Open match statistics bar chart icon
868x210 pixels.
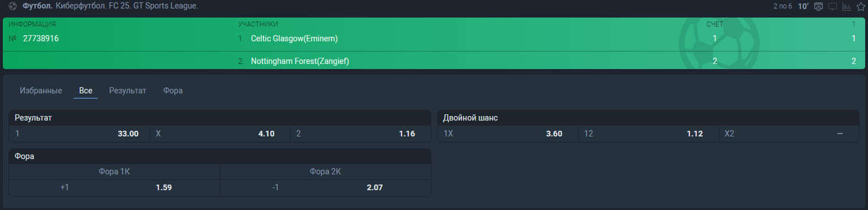click(x=847, y=7)
